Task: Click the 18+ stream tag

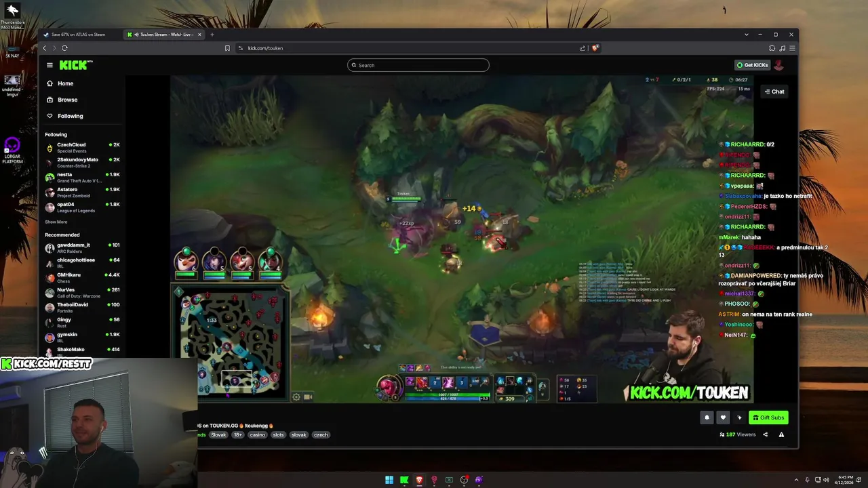Action: (238, 434)
